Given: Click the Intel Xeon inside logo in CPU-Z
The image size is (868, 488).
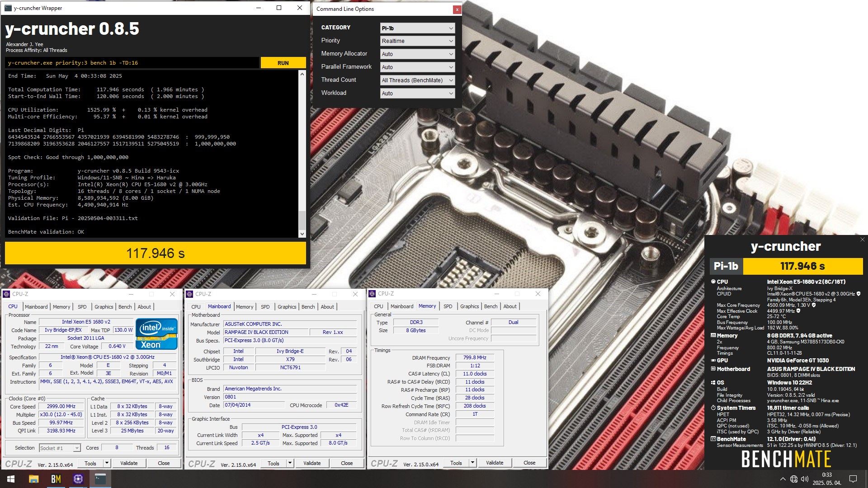Looking at the screenshot, I should click(x=156, y=334).
